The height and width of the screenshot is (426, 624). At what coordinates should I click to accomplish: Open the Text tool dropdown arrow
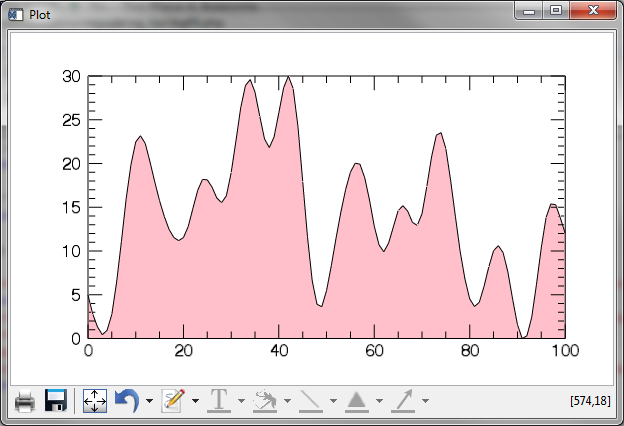pyautogui.click(x=241, y=401)
